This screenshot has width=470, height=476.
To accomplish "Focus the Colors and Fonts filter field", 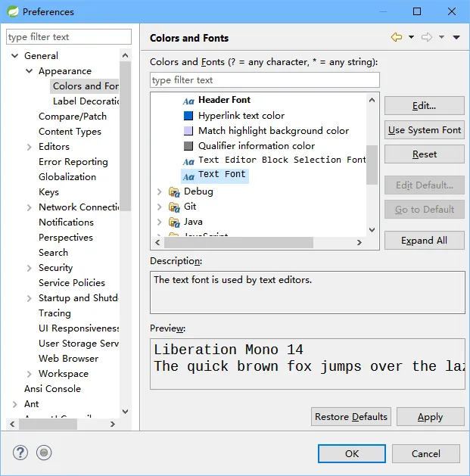I will point(264,80).
